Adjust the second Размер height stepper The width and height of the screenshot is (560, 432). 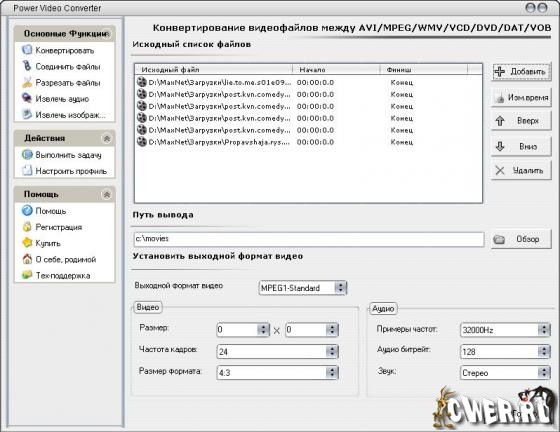332,330
